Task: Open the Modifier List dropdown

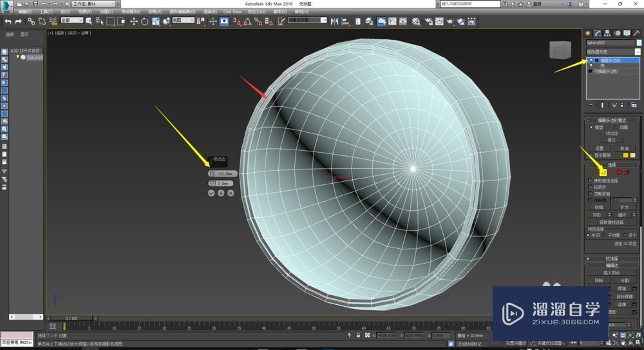Action: pyautogui.click(x=613, y=52)
